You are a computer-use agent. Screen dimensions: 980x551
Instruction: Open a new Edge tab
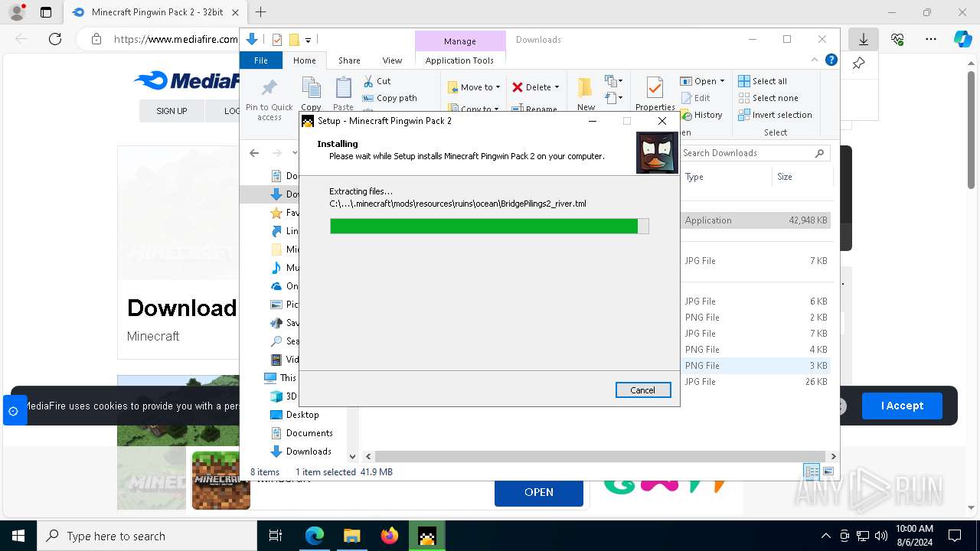pos(260,12)
